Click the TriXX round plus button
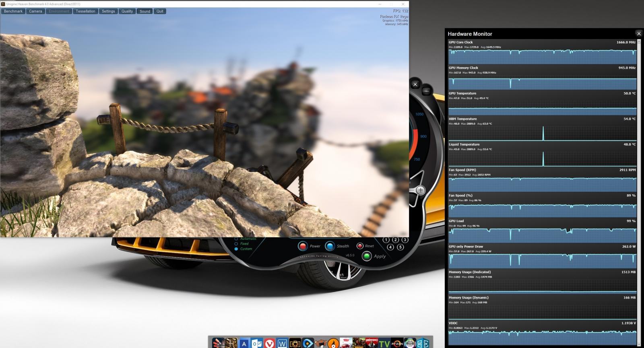 tap(420, 190)
